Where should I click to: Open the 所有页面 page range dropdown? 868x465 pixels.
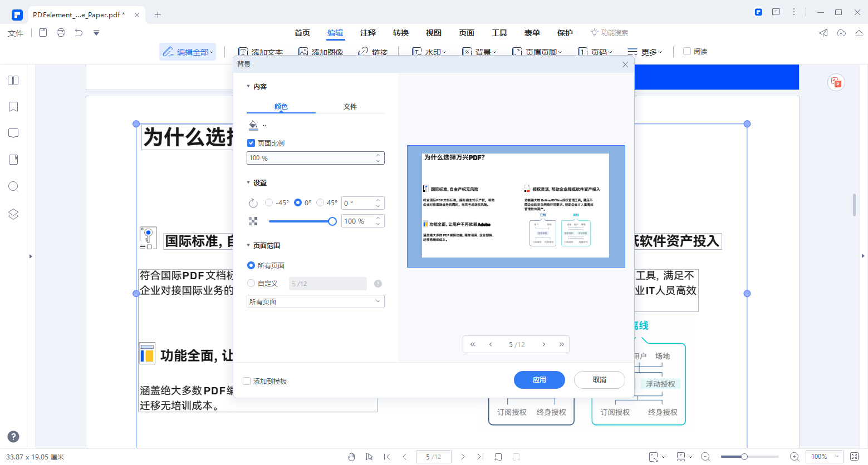pyautogui.click(x=315, y=301)
